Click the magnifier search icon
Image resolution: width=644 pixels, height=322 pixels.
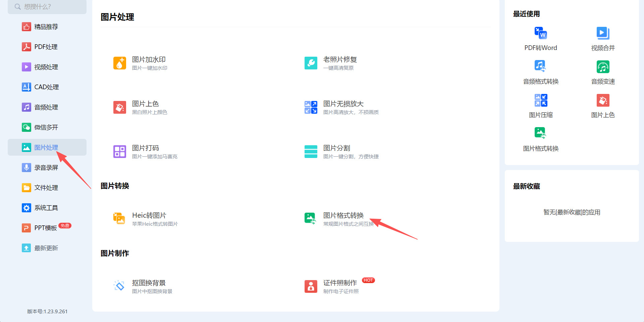coord(18,7)
